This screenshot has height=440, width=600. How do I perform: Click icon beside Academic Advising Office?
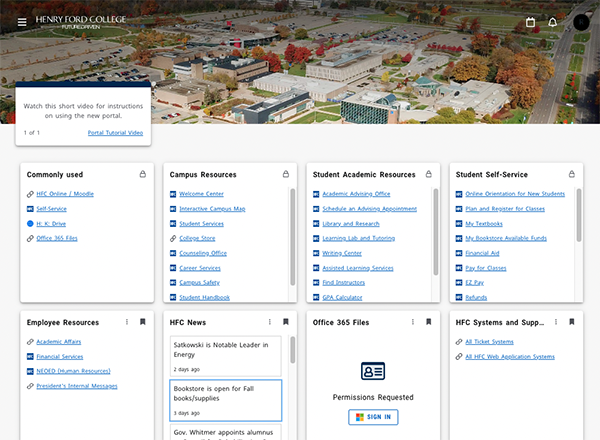coord(316,194)
